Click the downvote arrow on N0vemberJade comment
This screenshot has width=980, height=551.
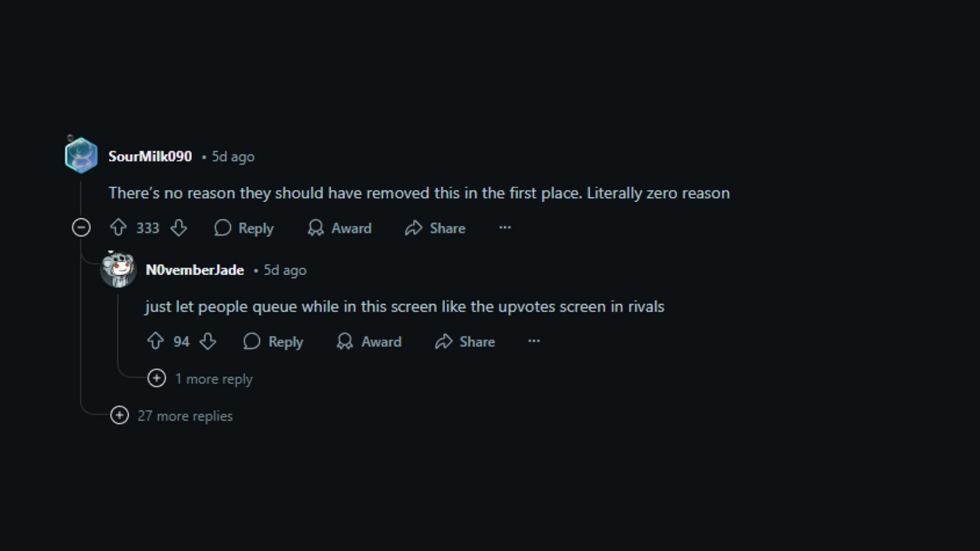pos(209,341)
